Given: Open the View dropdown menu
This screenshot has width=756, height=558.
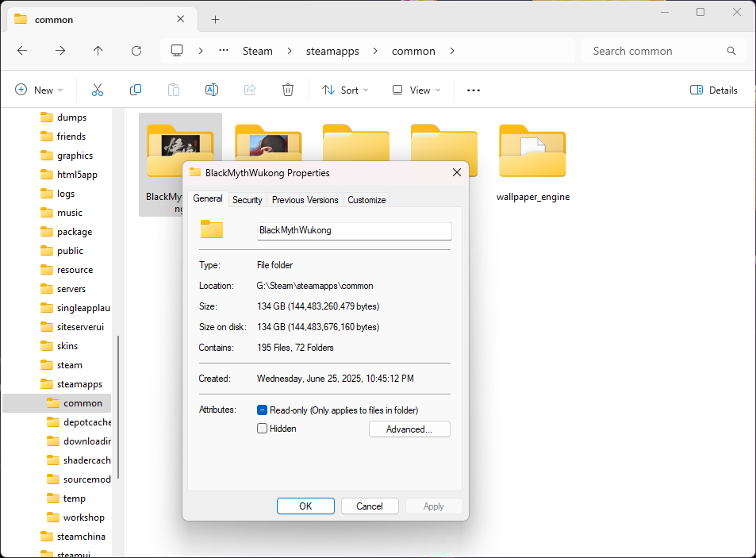Looking at the screenshot, I should 412,90.
